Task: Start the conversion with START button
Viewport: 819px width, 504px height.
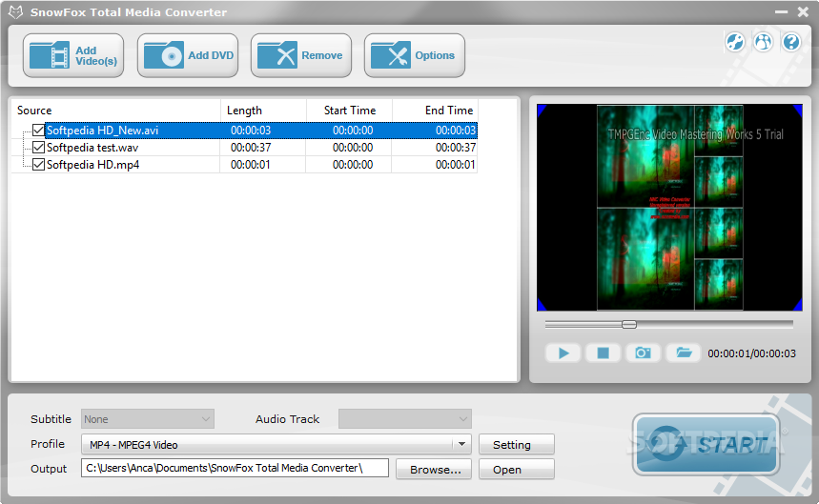Action: point(706,445)
